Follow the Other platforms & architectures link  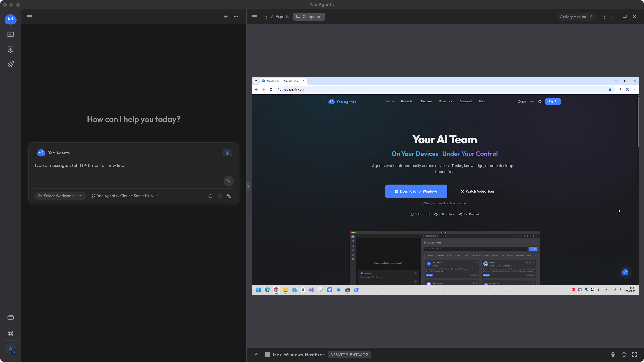pos(444,204)
